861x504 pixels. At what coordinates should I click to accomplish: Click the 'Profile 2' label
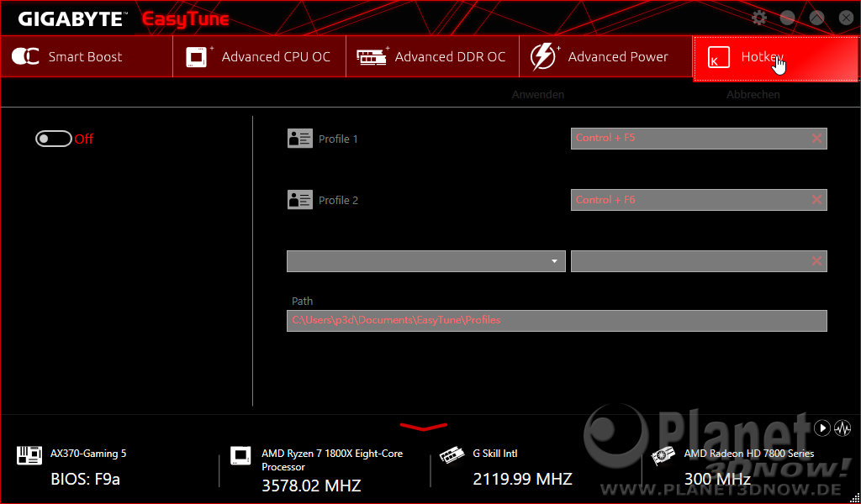[338, 200]
